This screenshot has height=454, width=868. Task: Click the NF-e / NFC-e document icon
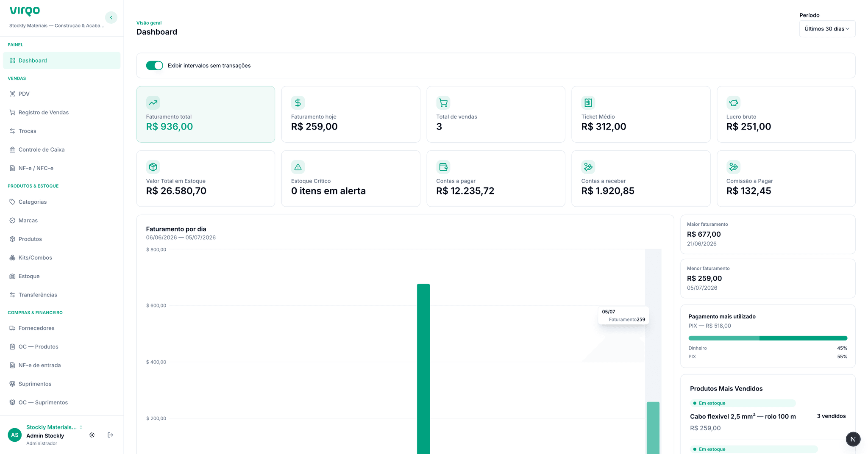(x=12, y=168)
